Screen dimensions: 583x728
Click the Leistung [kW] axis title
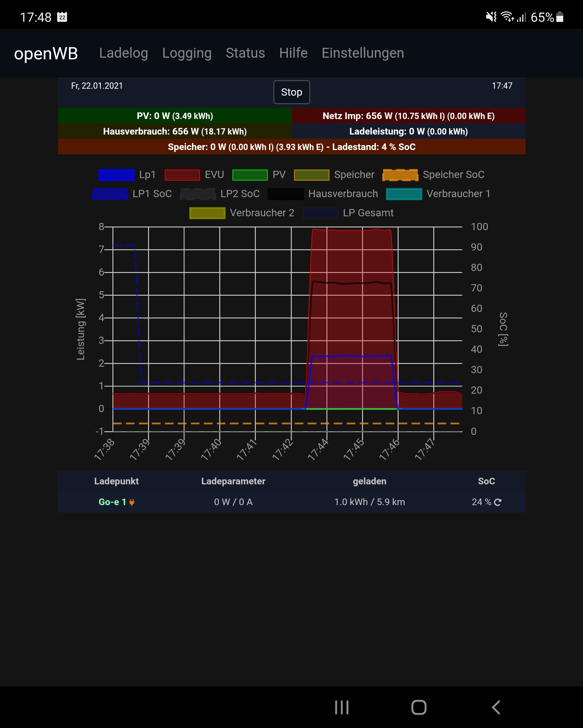[x=81, y=329]
